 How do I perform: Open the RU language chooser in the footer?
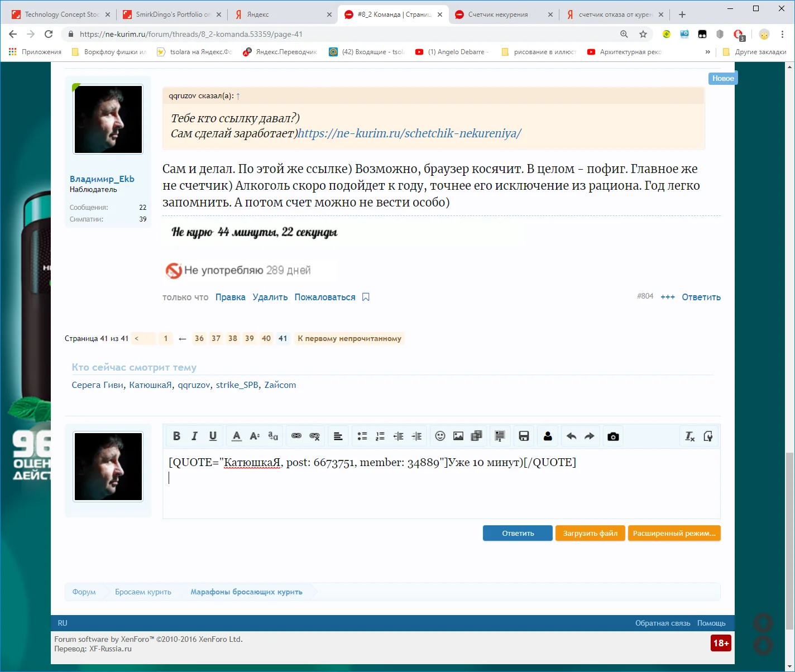[x=63, y=623]
